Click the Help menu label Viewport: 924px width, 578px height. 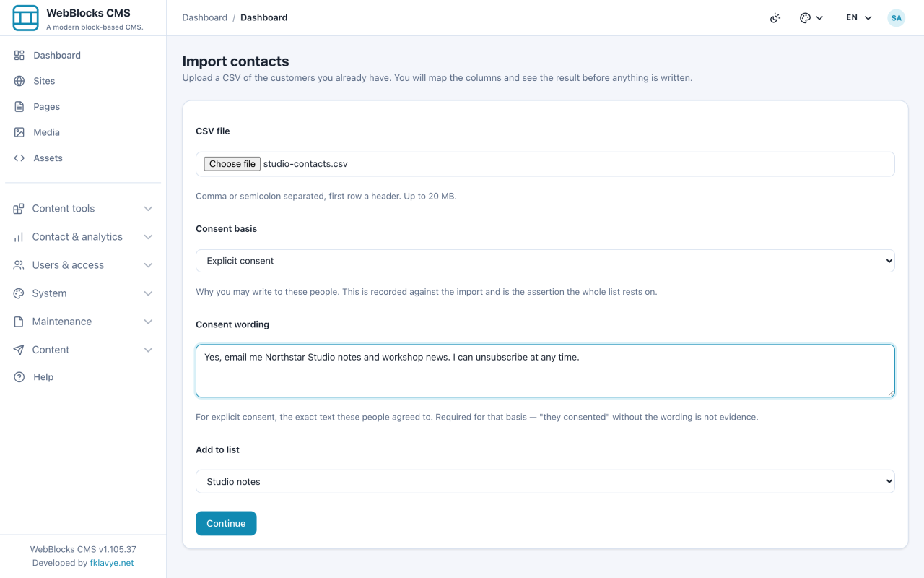(43, 377)
